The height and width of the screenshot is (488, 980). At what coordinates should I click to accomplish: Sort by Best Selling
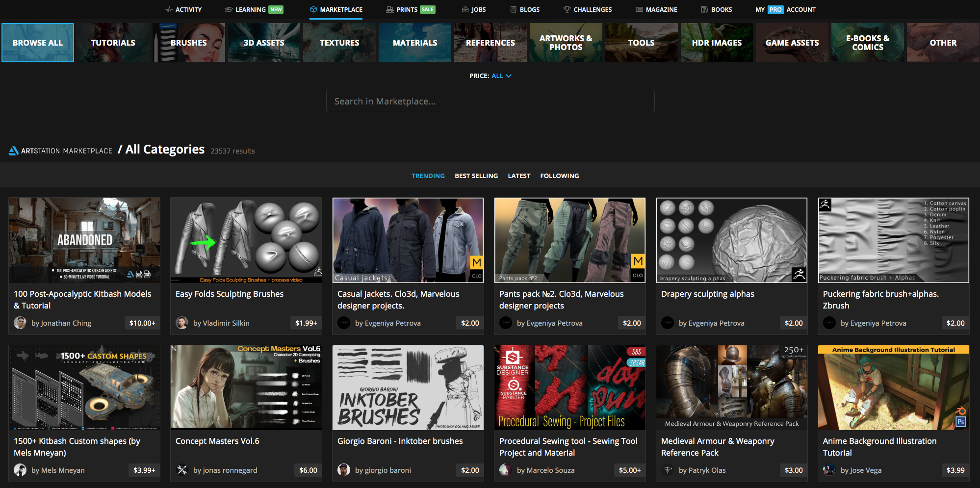click(476, 176)
